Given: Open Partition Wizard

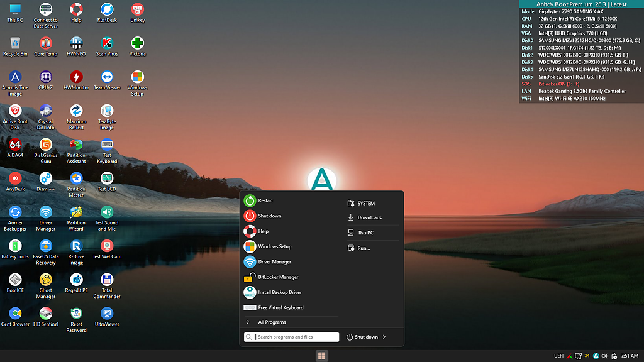Looking at the screenshot, I should tap(76, 218).
